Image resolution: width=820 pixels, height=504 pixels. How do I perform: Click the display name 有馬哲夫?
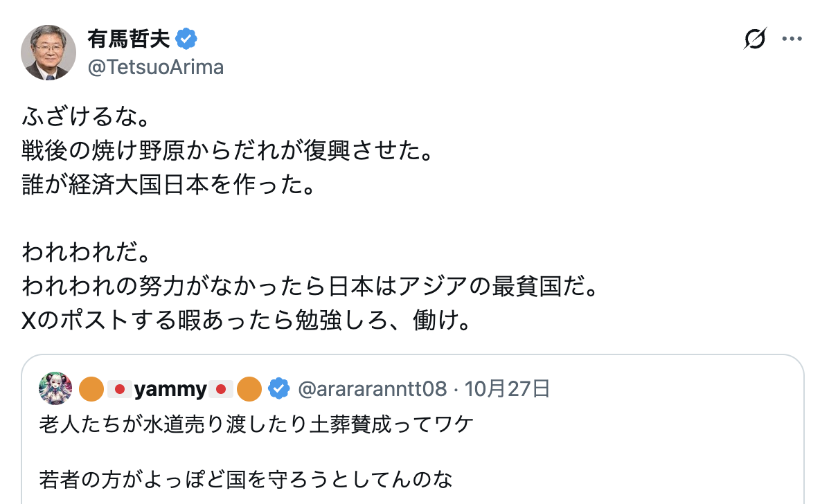pos(129,39)
